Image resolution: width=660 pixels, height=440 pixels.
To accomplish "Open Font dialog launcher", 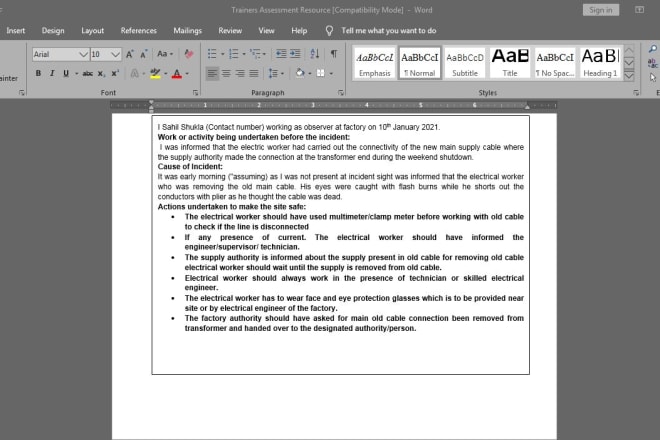I will [x=195, y=93].
